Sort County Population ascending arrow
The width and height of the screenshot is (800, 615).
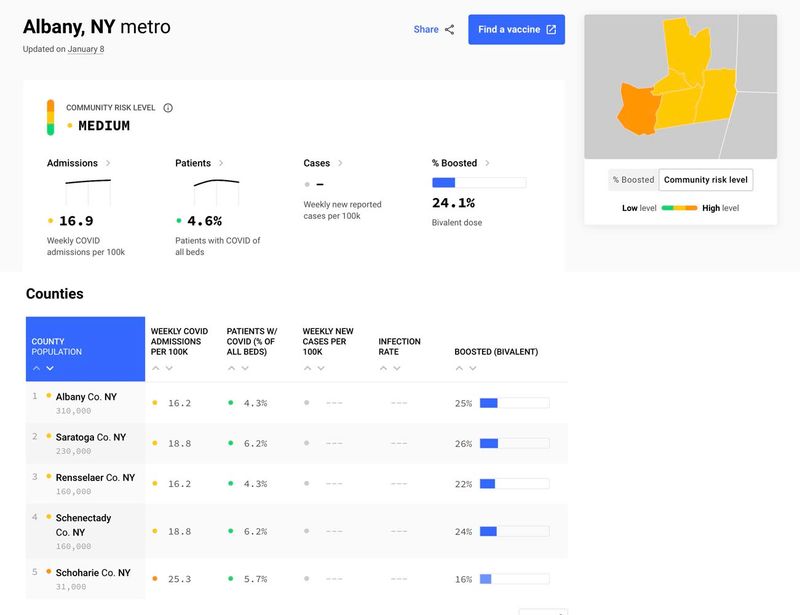click(x=36, y=368)
